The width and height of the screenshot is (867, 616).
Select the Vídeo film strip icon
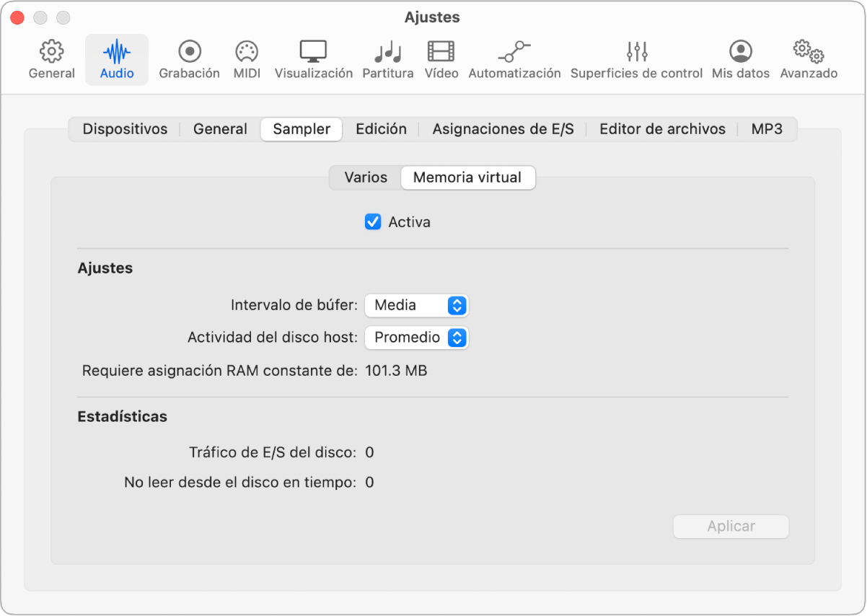tap(441, 52)
